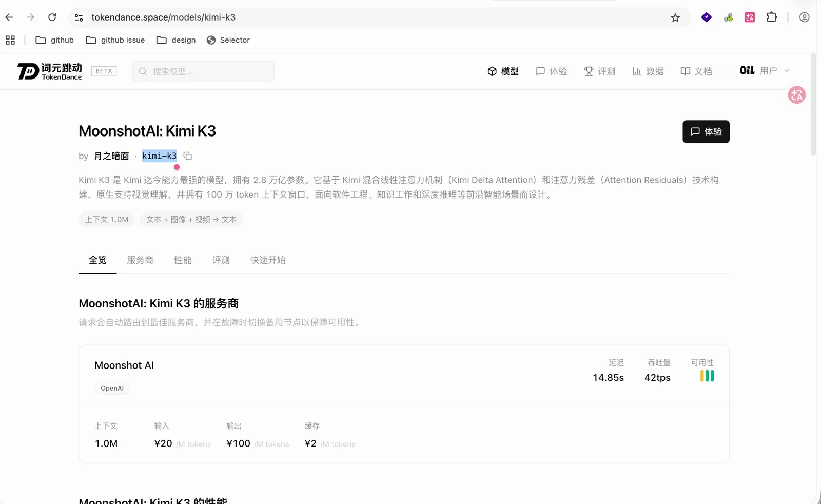Image resolution: width=821 pixels, height=504 pixels.
Task: Bookmark this page with the star icon
Action: (x=675, y=18)
